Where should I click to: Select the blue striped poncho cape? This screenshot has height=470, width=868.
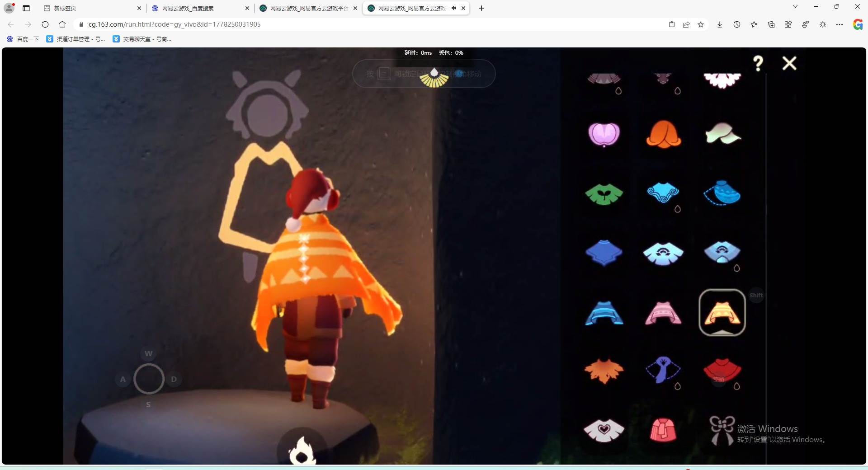pyautogui.click(x=604, y=313)
